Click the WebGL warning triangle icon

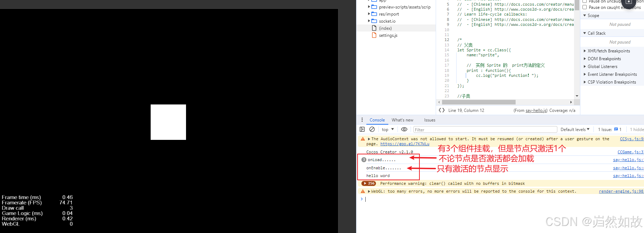[x=362, y=191]
